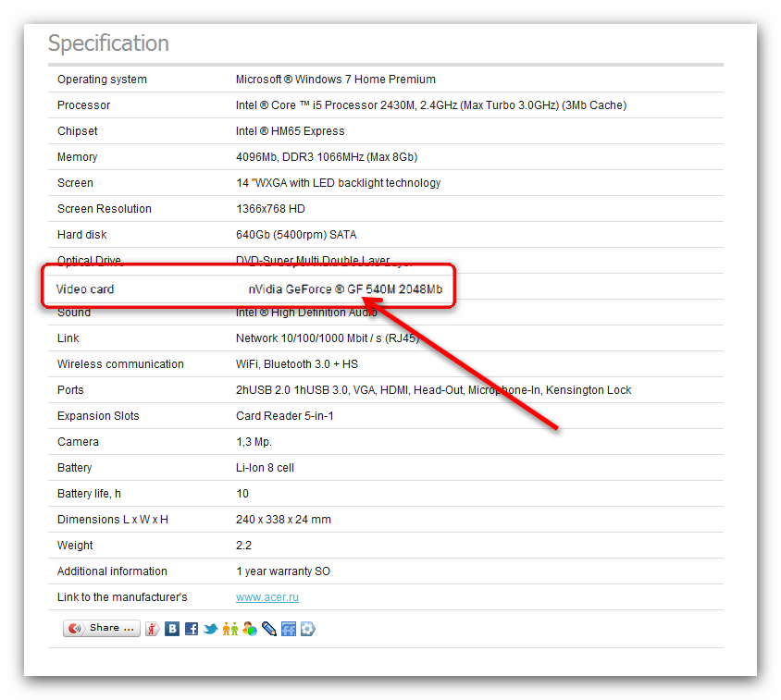781x700 pixels.
Task: Select "240 x 338 x 24 mm" value
Action: pos(283,520)
